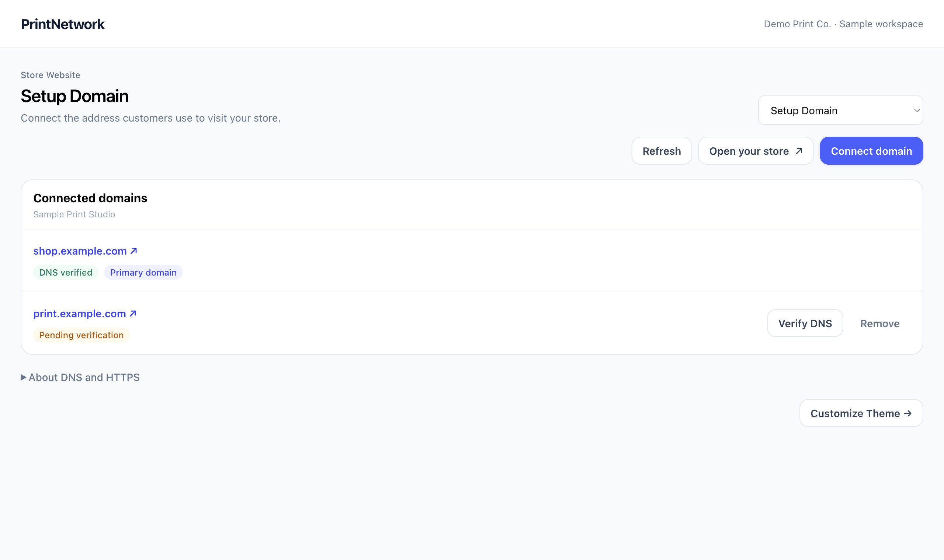Viewport: 944px width, 560px height.
Task: Click the Store Website breadcrumb text
Action: tap(51, 75)
